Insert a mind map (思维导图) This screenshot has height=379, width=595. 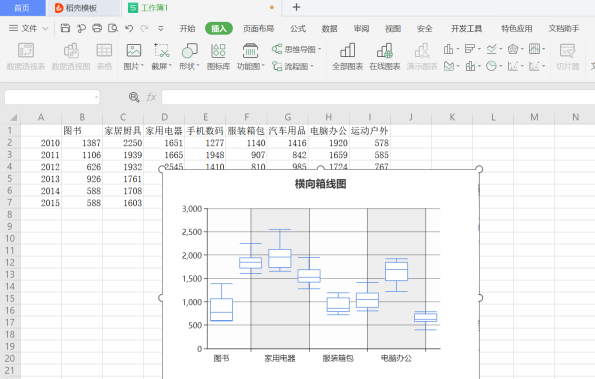pyautogui.click(x=296, y=49)
